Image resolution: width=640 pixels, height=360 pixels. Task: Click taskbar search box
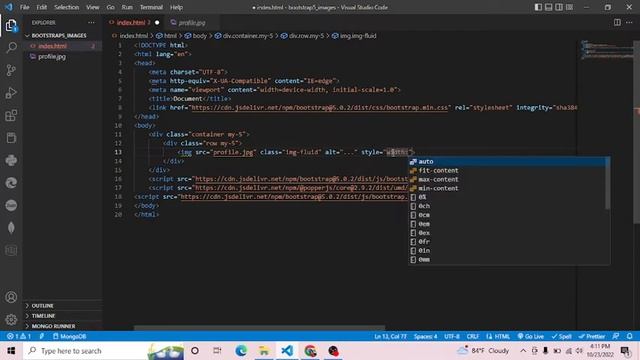tap(104, 351)
